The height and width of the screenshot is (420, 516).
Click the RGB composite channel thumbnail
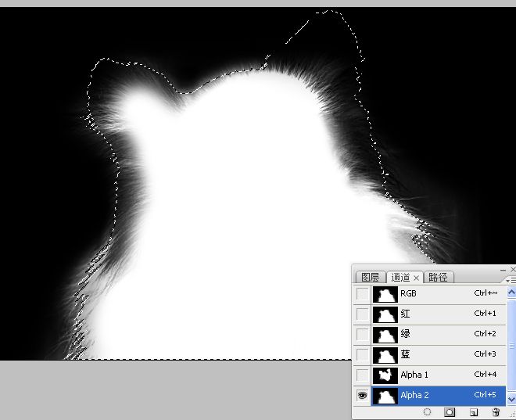(x=385, y=294)
